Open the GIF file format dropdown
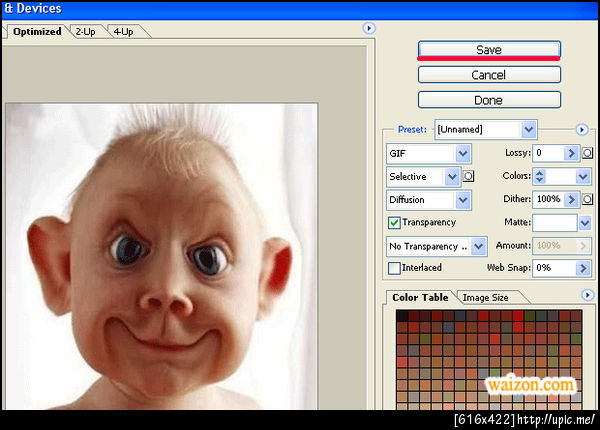Image resolution: width=600 pixels, height=430 pixels. [429, 153]
